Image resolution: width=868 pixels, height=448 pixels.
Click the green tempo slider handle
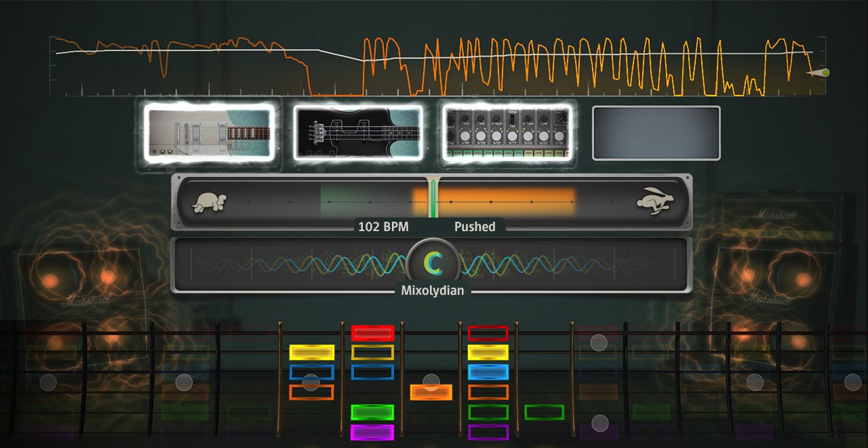tap(432, 198)
